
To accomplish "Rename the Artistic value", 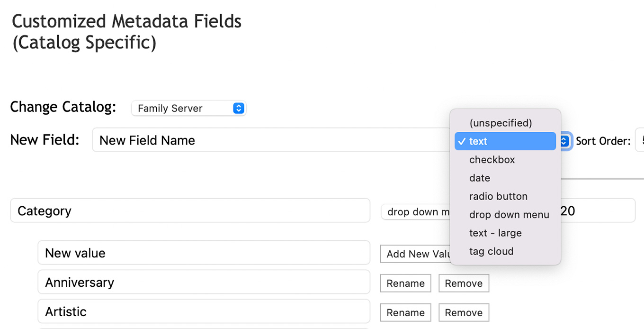I will point(405,313).
